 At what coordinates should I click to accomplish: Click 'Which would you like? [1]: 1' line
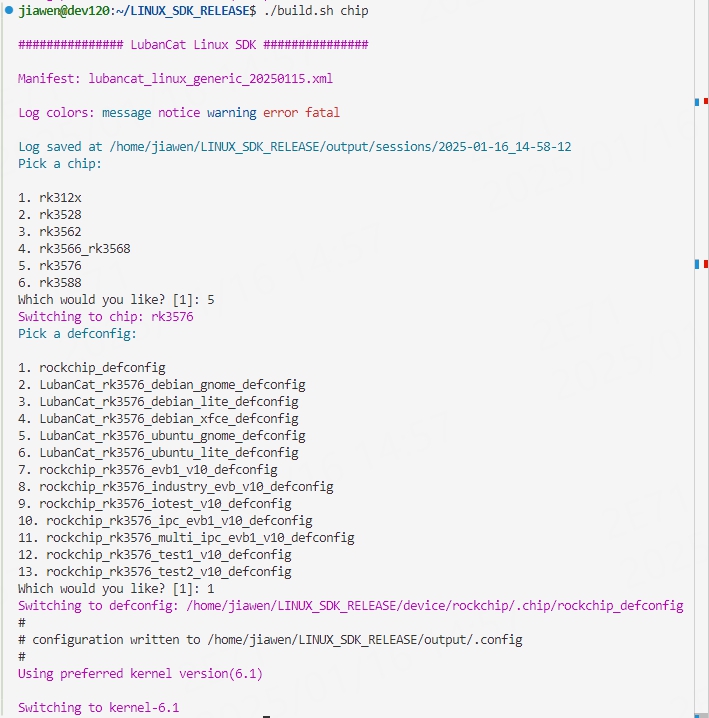(x=116, y=589)
